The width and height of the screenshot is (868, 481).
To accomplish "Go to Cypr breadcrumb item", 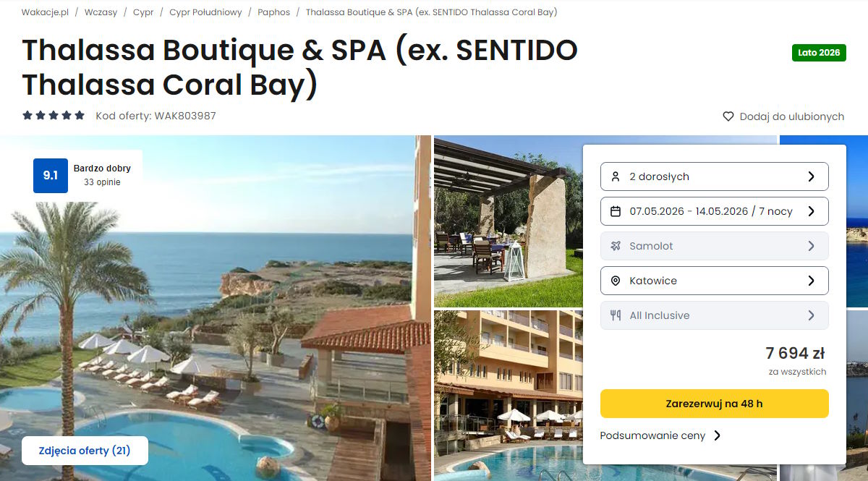I will (x=143, y=12).
